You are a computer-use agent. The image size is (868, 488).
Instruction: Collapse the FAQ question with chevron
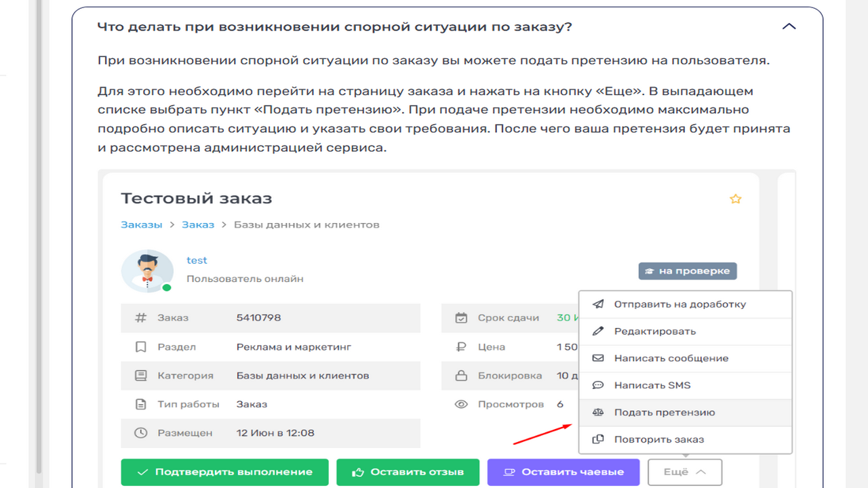pyautogui.click(x=789, y=27)
